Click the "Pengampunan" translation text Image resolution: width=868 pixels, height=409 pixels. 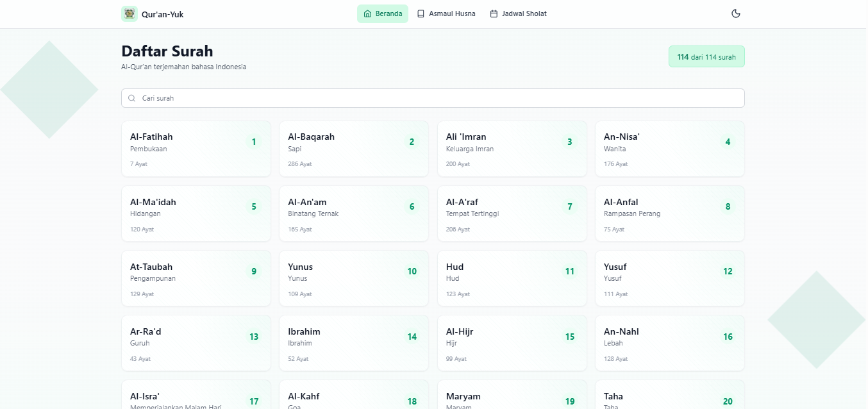coord(153,278)
